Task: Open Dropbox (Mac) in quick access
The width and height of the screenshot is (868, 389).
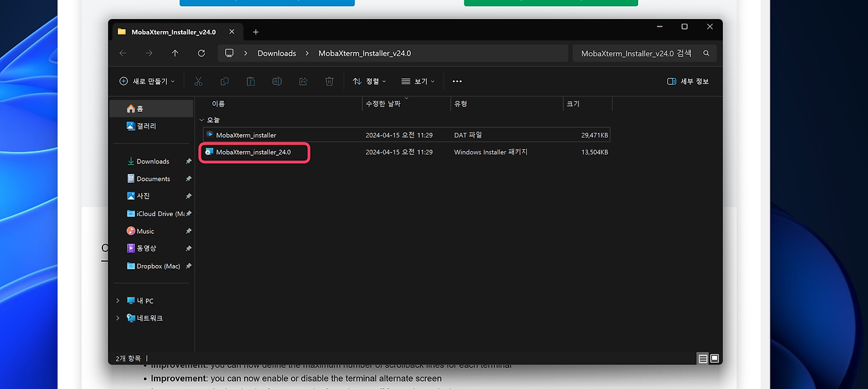Action: tap(153, 266)
